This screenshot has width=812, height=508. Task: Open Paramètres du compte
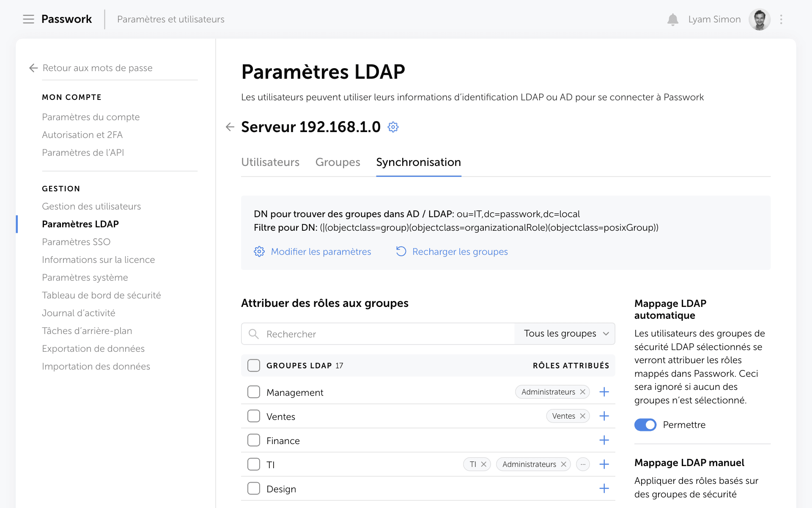click(91, 117)
